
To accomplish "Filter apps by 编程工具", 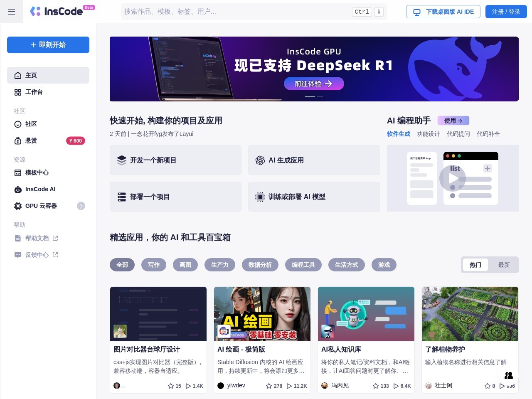I will point(303,265).
